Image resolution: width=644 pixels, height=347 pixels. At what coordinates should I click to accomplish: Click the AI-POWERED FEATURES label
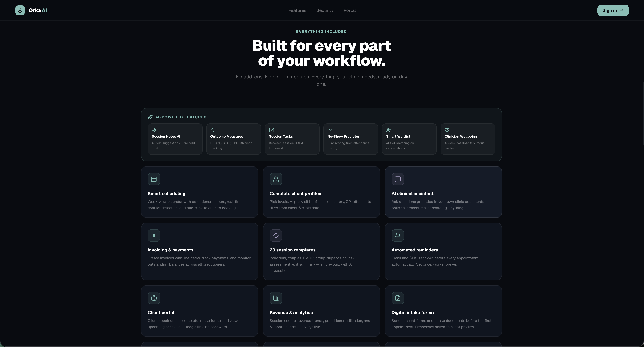[x=181, y=117]
